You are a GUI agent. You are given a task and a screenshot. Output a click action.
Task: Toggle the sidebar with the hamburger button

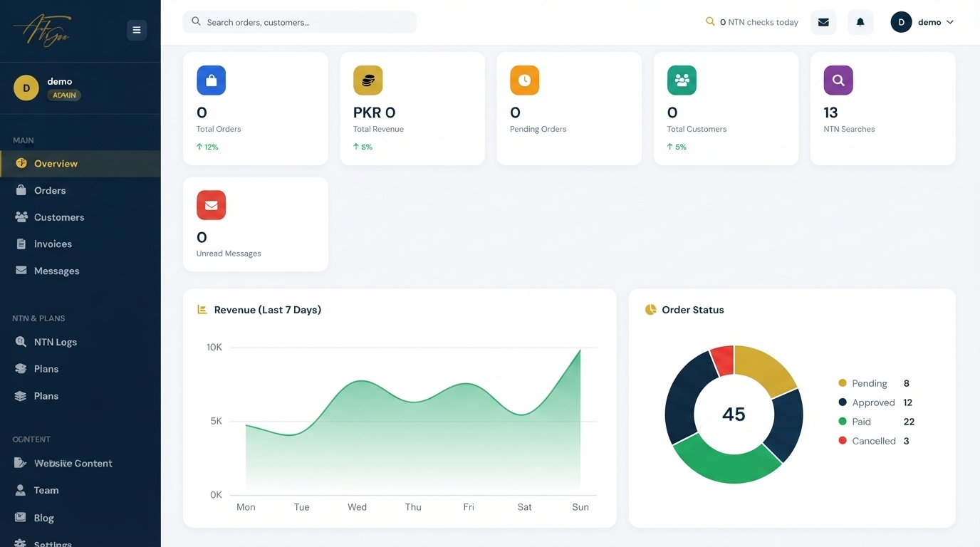coord(137,30)
